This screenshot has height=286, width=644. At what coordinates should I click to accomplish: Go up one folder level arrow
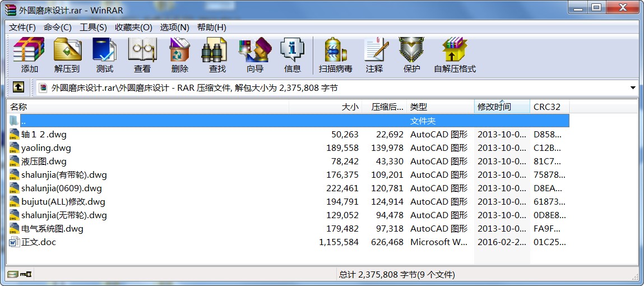tap(18, 87)
